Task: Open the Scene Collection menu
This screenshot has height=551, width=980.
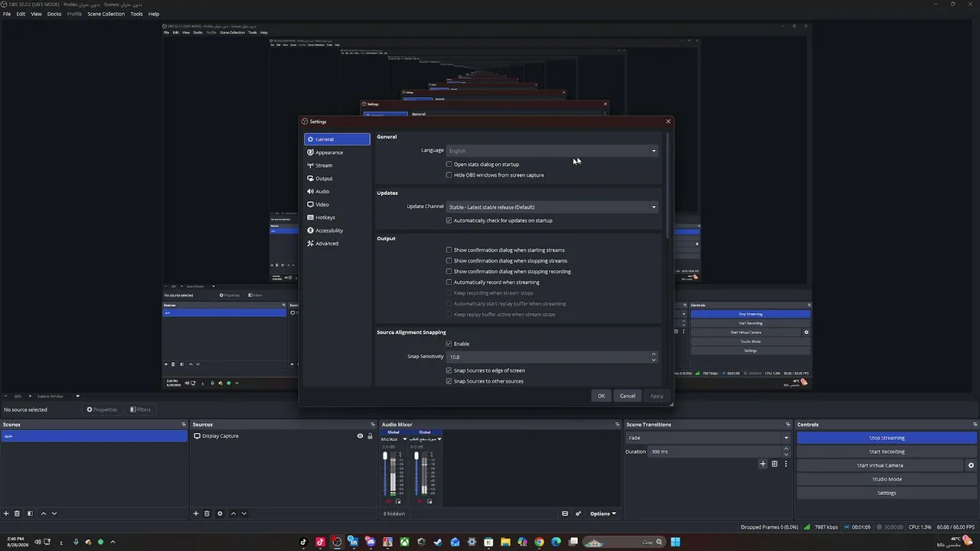Action: click(x=106, y=14)
